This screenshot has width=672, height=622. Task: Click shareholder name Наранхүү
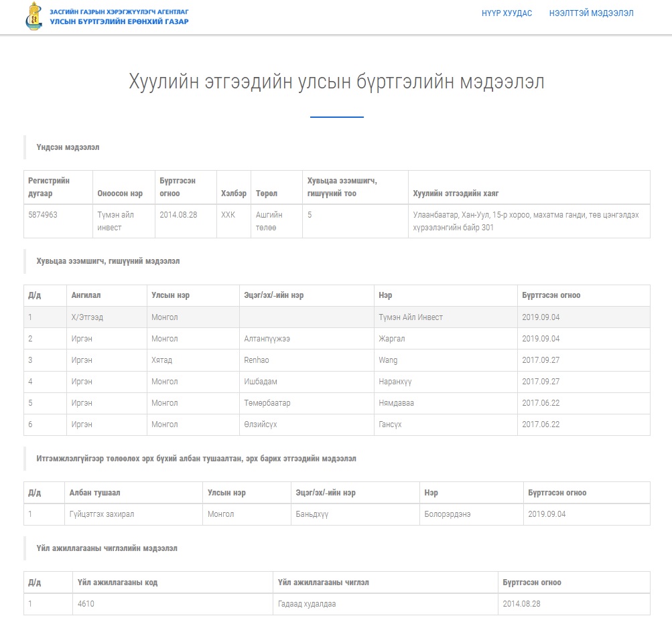click(395, 381)
